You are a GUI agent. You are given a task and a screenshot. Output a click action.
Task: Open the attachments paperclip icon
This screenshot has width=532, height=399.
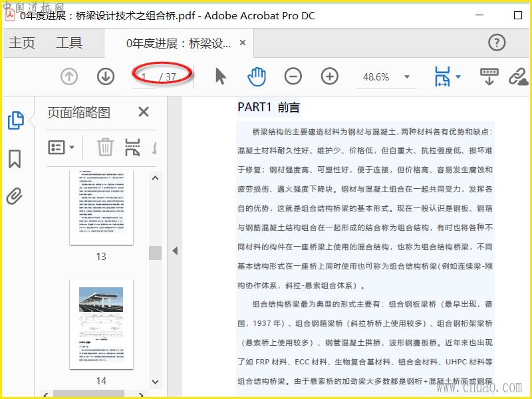tap(15, 196)
